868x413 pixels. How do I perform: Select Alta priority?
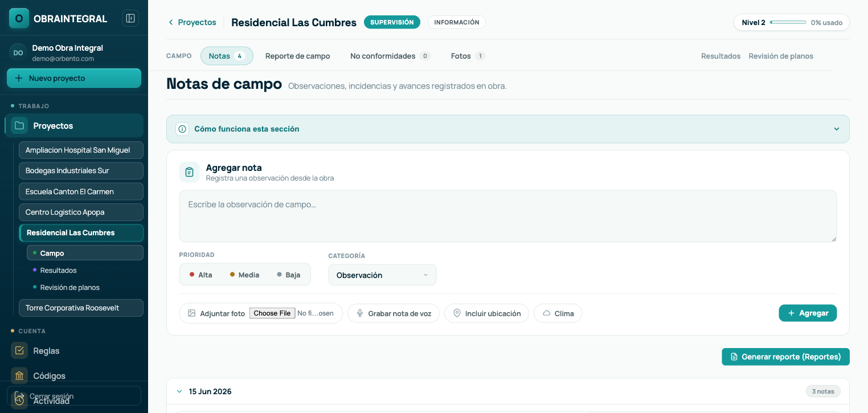click(200, 275)
